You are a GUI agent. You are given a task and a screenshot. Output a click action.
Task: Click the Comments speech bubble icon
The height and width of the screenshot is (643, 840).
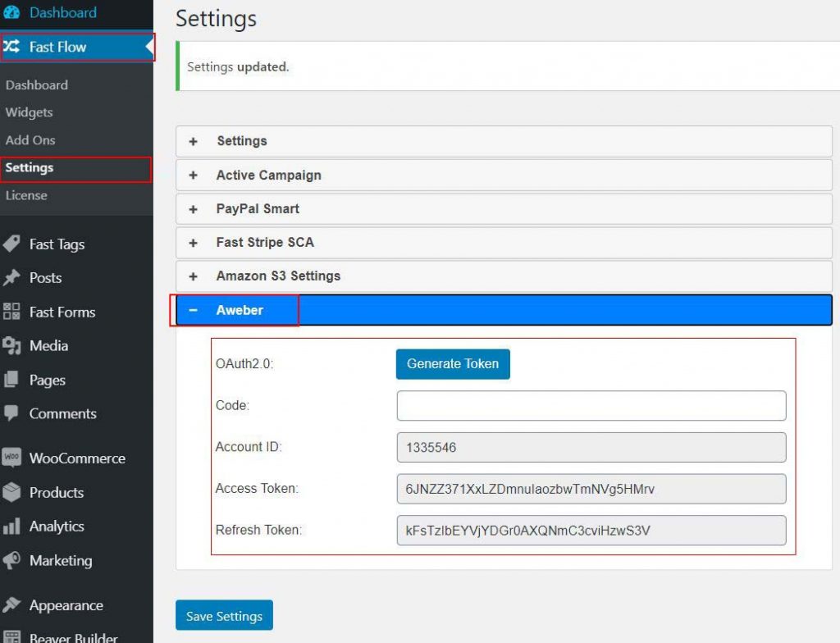pyautogui.click(x=11, y=413)
